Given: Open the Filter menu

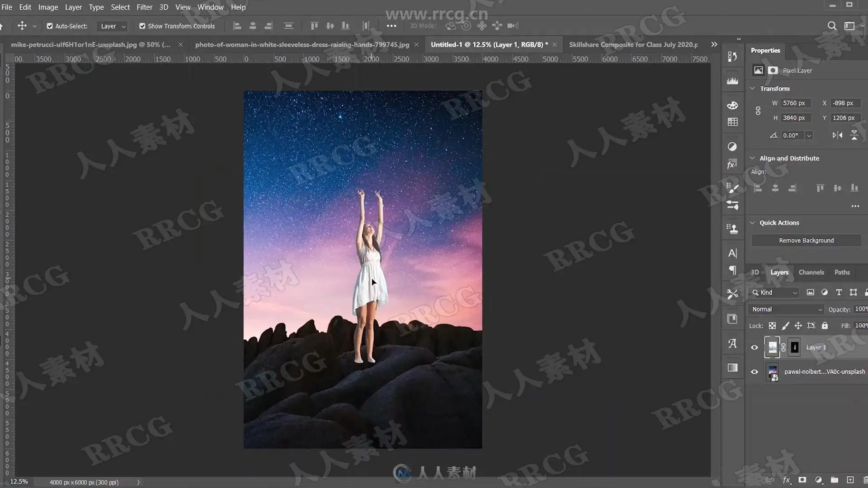Looking at the screenshot, I should click(x=144, y=7).
